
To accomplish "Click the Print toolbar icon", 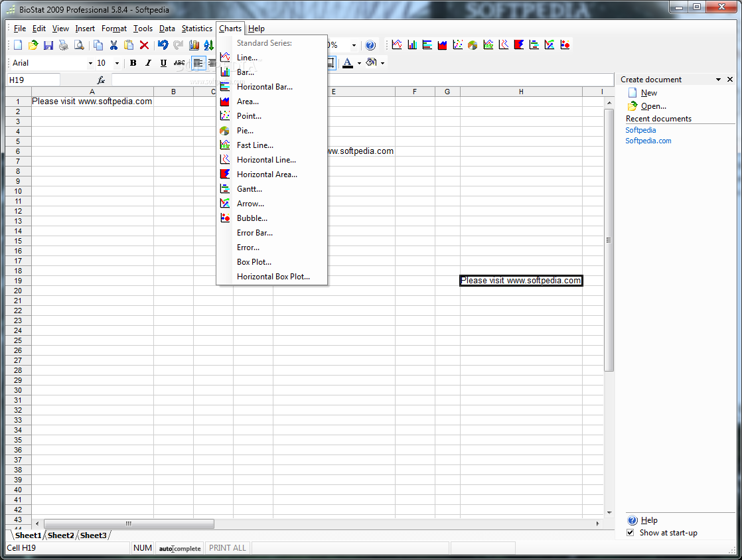I will point(64,45).
